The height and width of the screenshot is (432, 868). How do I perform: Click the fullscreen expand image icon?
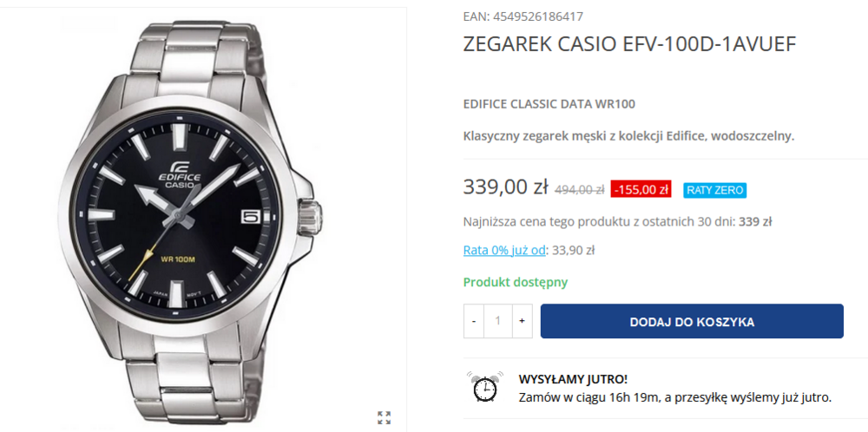pyautogui.click(x=385, y=418)
